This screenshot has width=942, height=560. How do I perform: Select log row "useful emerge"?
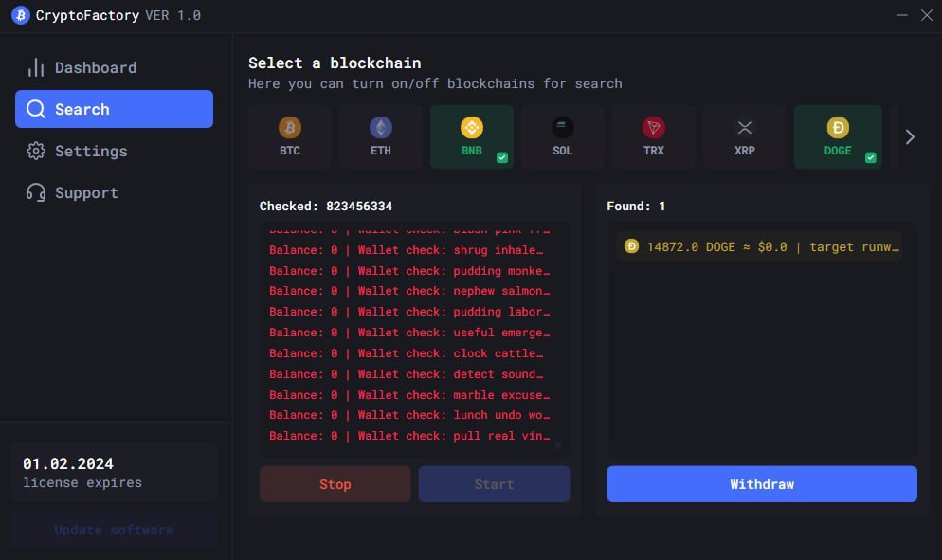[x=409, y=333]
